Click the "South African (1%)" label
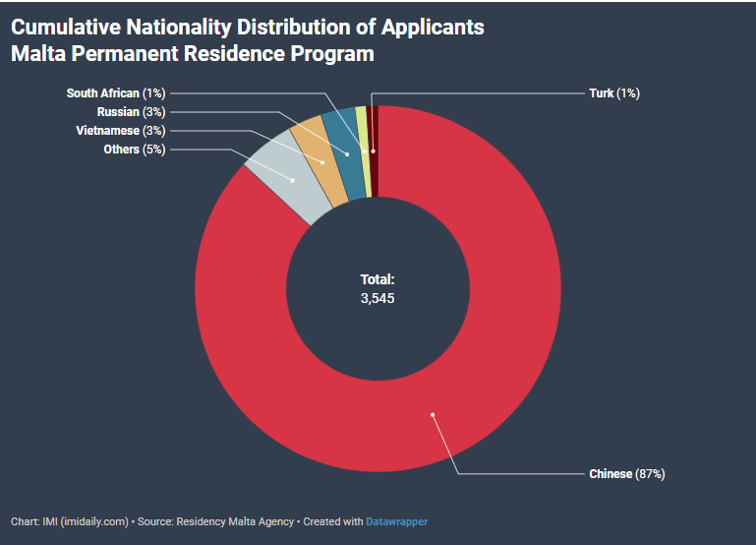The width and height of the screenshot is (756, 545). 116,93
